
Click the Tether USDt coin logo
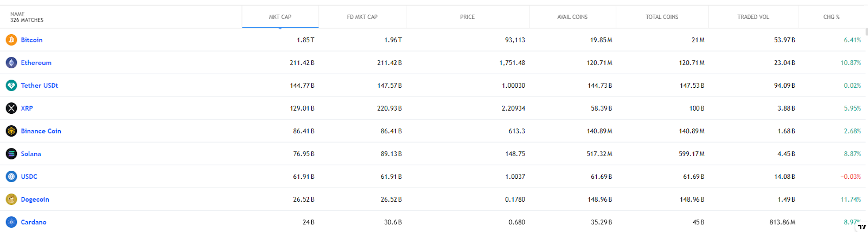(x=11, y=85)
